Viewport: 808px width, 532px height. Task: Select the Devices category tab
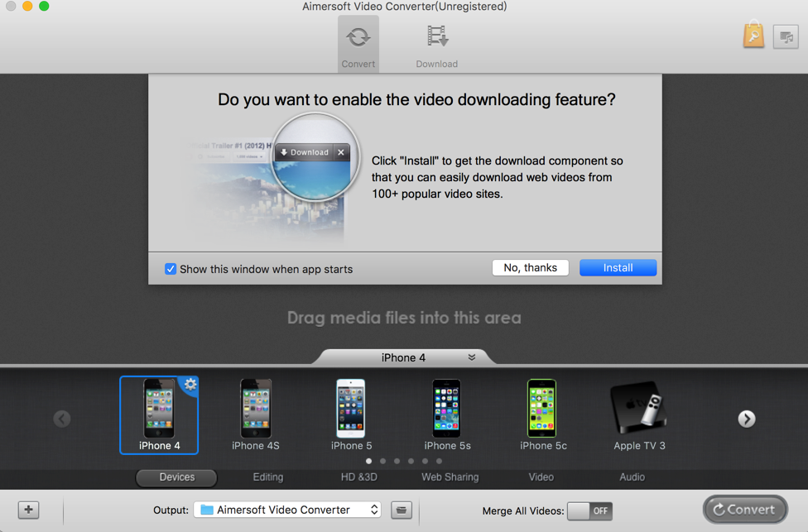click(177, 477)
